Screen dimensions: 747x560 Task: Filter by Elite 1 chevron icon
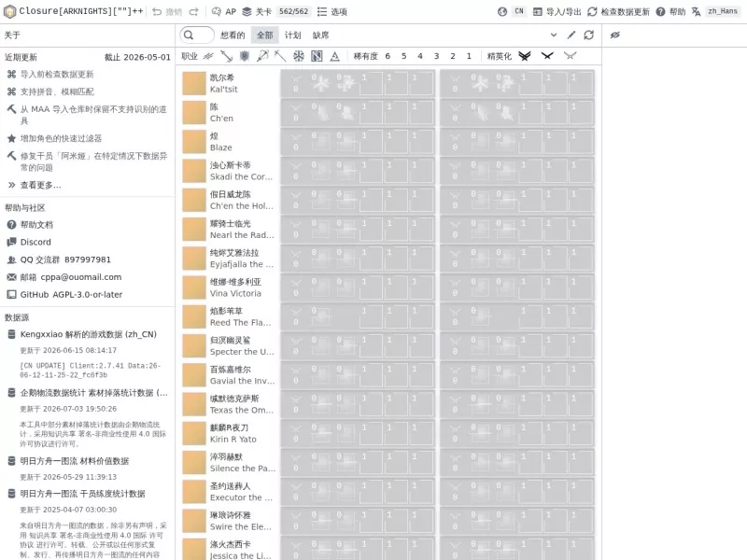[547, 56]
